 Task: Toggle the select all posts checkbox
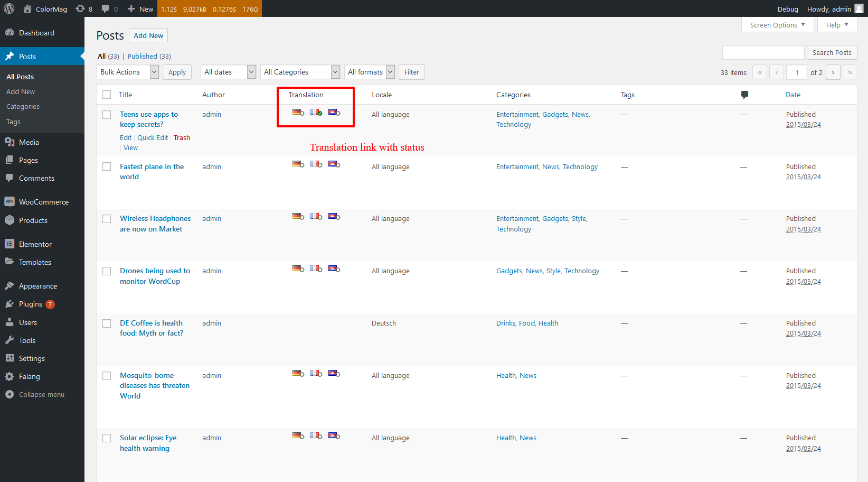point(107,95)
